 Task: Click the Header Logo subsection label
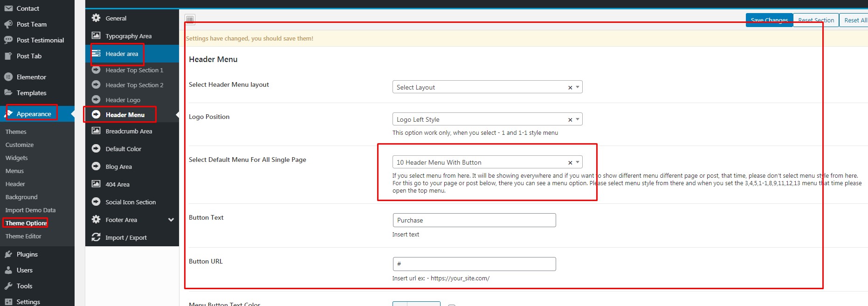[x=123, y=100]
